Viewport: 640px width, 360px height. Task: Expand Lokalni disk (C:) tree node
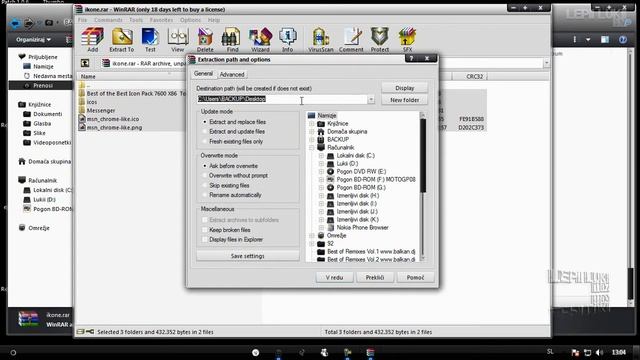tap(321, 156)
